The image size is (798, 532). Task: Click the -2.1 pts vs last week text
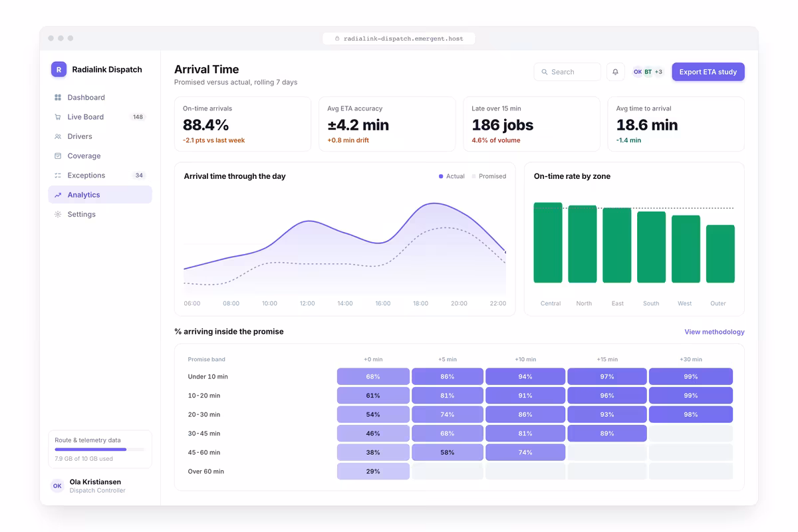[x=214, y=140]
